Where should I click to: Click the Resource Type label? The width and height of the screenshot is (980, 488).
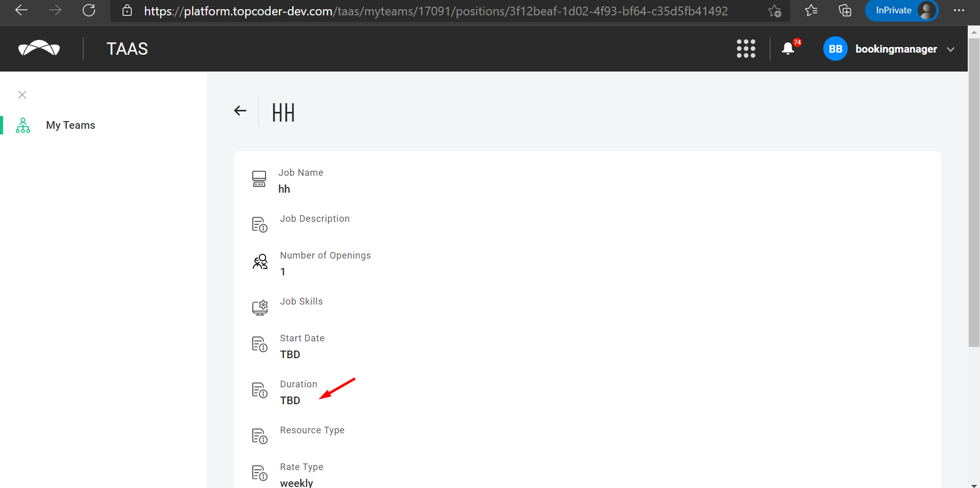[x=312, y=430]
